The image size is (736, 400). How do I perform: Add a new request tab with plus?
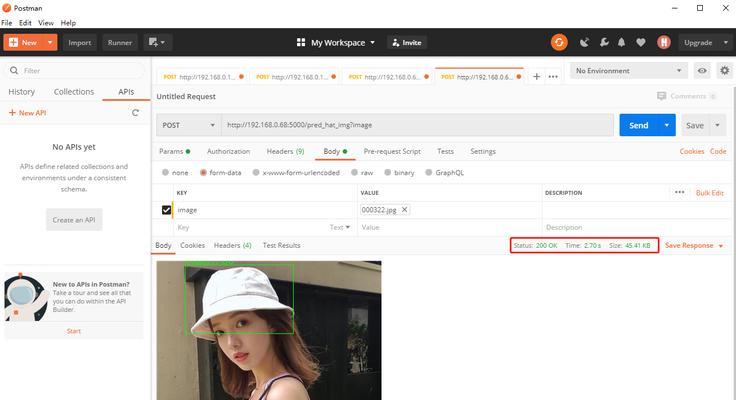[x=536, y=77]
